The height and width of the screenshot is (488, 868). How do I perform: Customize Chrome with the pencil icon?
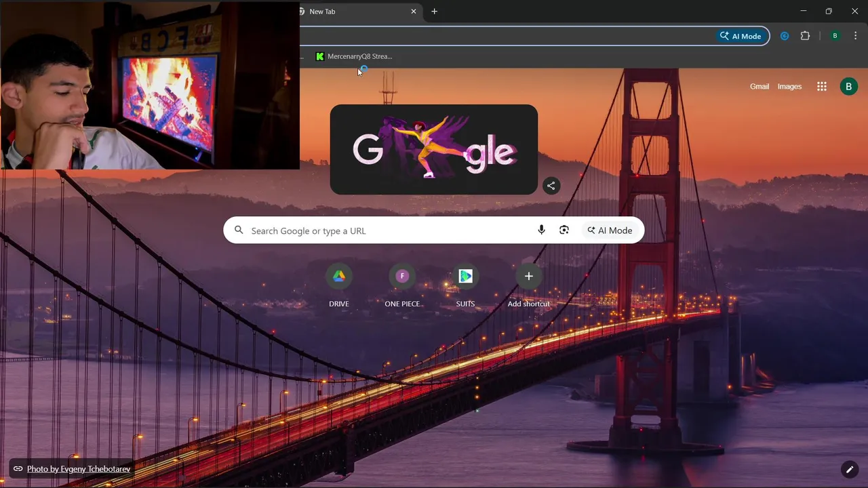tap(849, 469)
